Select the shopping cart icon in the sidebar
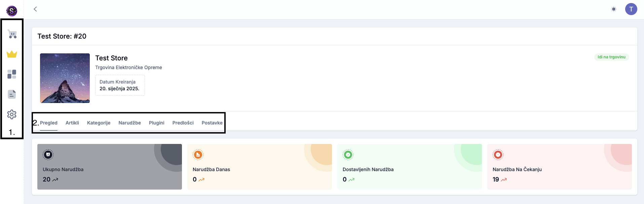 click(x=12, y=34)
